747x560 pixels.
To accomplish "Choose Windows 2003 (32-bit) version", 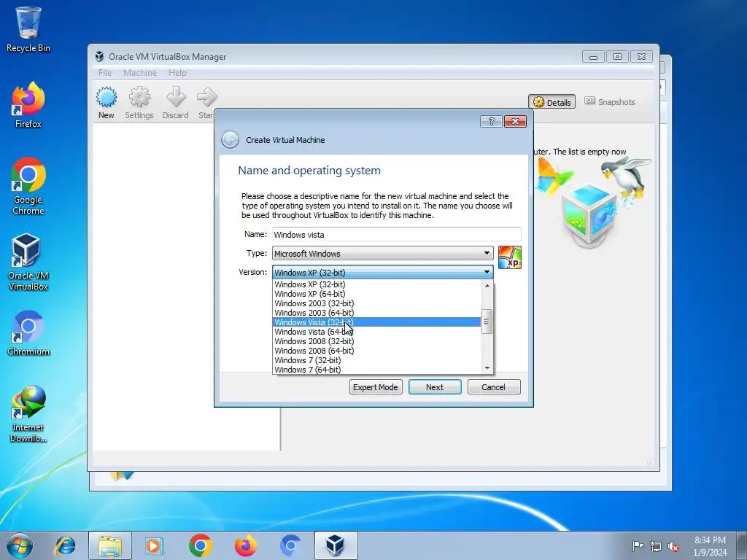I will [x=377, y=303].
